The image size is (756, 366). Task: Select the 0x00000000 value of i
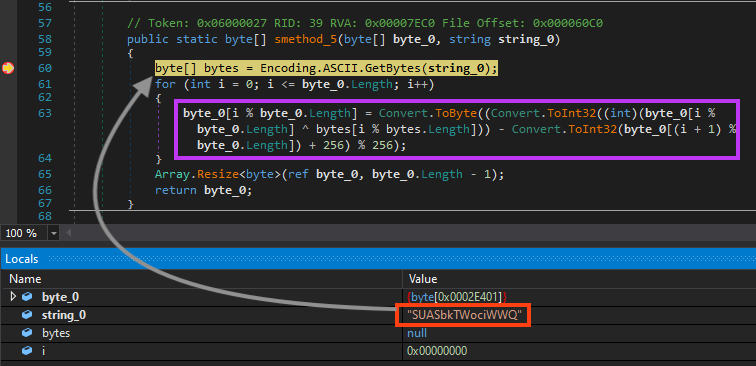pyautogui.click(x=437, y=351)
